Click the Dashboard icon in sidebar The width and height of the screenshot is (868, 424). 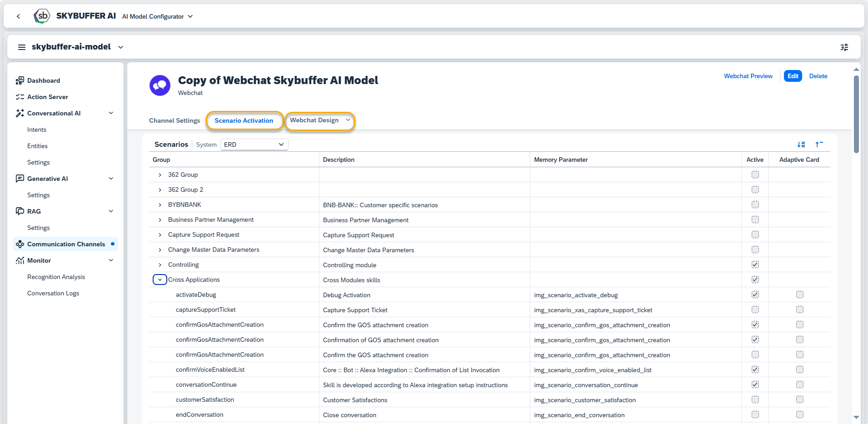click(x=20, y=80)
